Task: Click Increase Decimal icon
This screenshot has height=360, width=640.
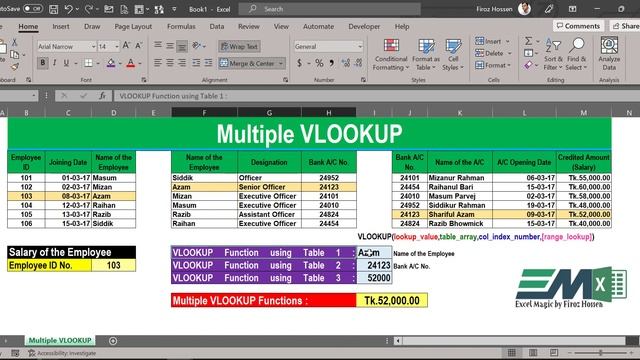Action: [x=346, y=63]
